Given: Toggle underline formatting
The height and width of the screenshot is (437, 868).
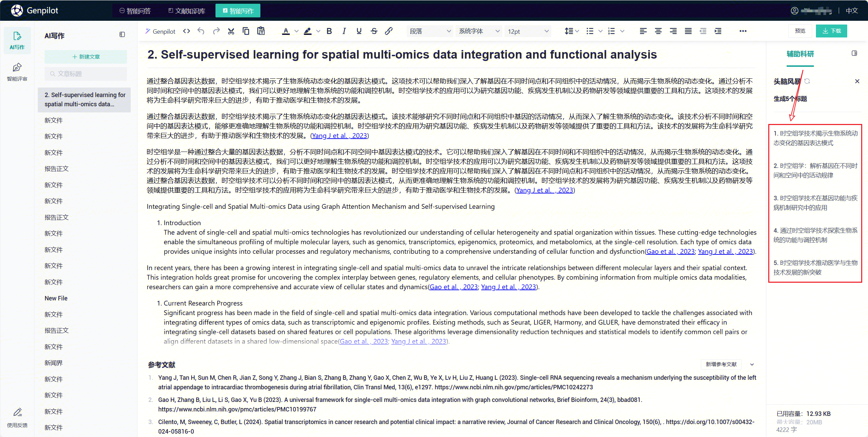Looking at the screenshot, I should click(359, 31).
